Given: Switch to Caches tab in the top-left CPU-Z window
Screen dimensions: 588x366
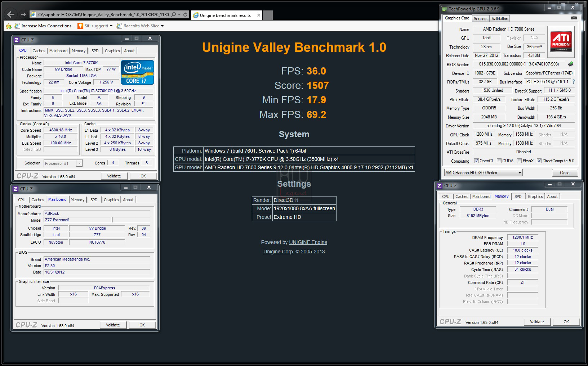Looking at the screenshot, I should click(x=39, y=51).
